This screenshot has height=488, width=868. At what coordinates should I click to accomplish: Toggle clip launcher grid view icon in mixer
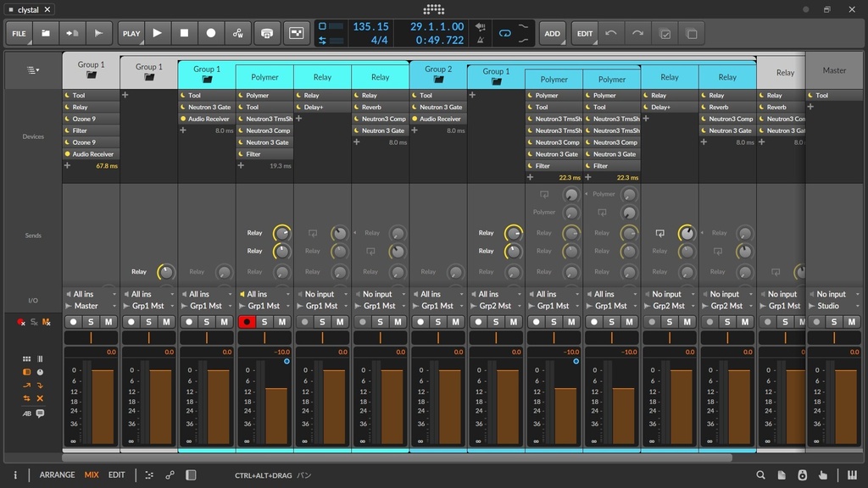(x=26, y=359)
